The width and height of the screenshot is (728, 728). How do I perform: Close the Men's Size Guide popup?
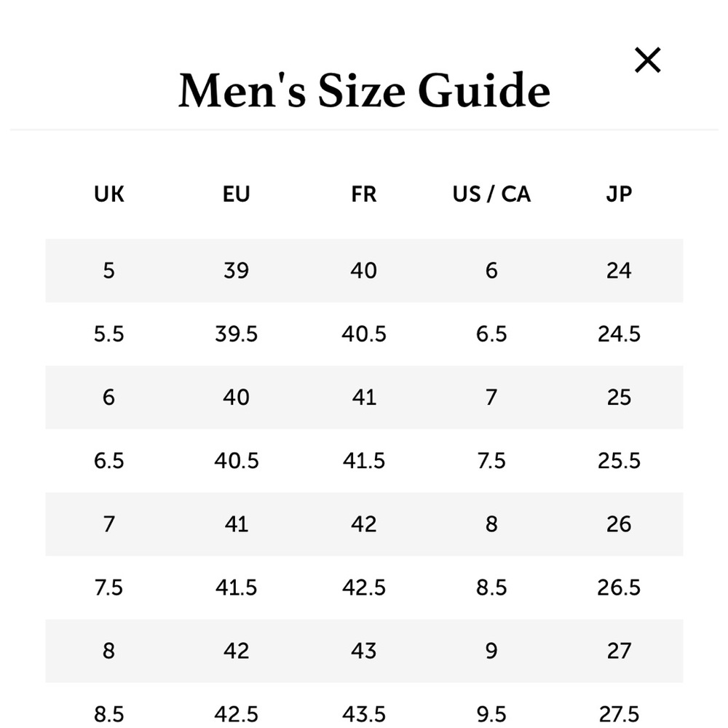(x=647, y=60)
